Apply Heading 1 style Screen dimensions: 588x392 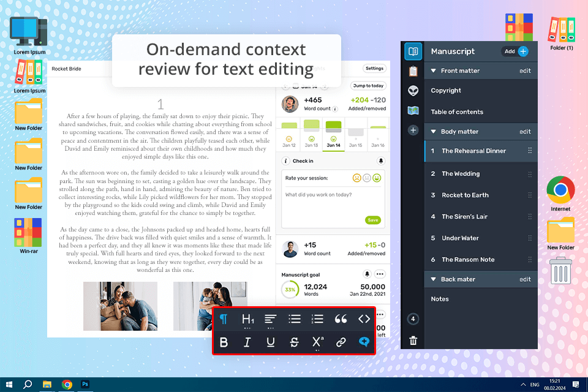click(x=247, y=319)
